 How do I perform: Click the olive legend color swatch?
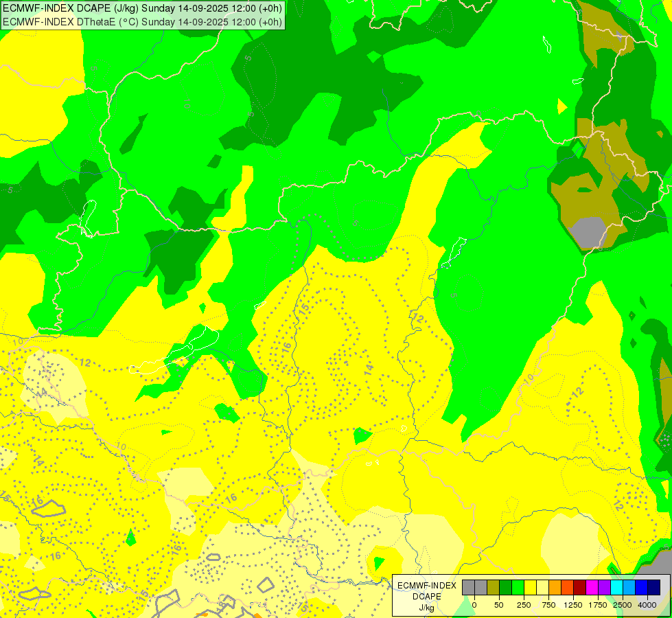(x=494, y=587)
